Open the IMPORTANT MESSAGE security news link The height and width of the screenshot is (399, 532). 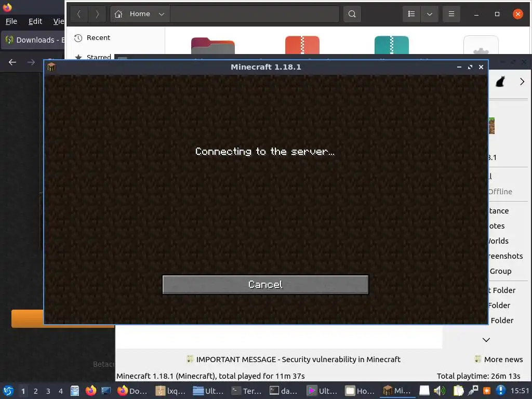tap(294, 360)
